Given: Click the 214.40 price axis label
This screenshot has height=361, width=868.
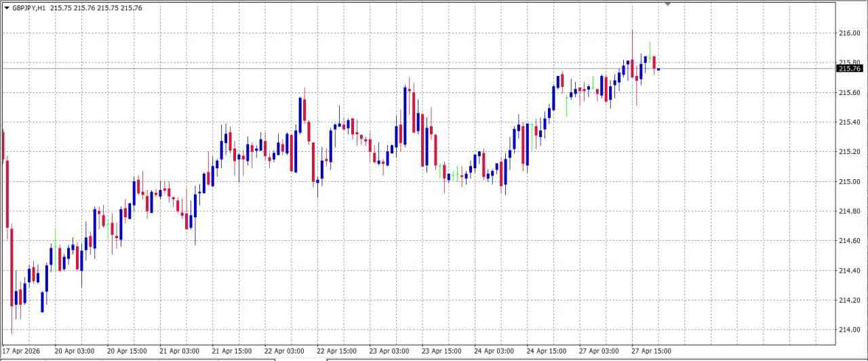Looking at the screenshot, I should [x=849, y=271].
